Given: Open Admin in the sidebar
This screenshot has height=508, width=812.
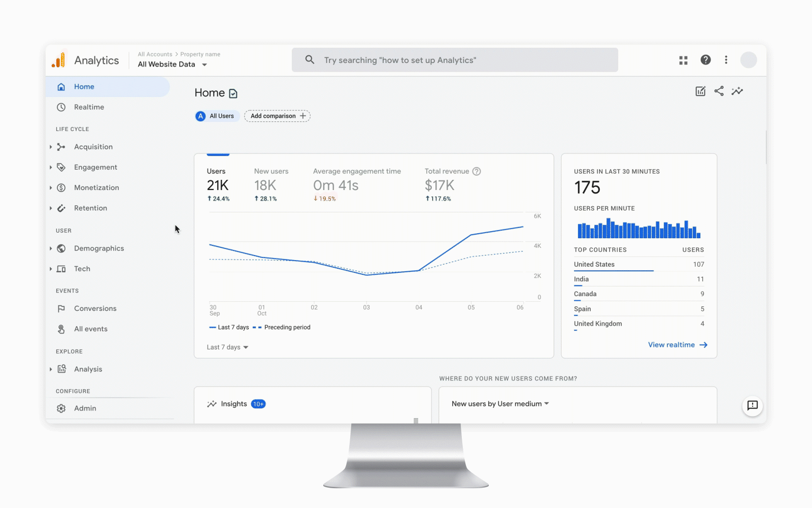Looking at the screenshot, I should point(108,408).
